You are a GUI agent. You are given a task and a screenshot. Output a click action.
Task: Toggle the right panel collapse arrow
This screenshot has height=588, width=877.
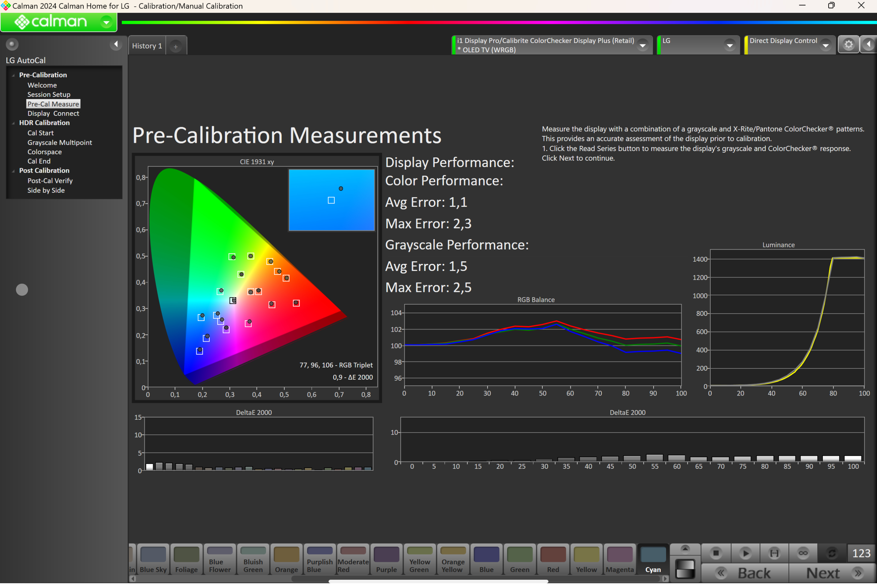click(869, 45)
